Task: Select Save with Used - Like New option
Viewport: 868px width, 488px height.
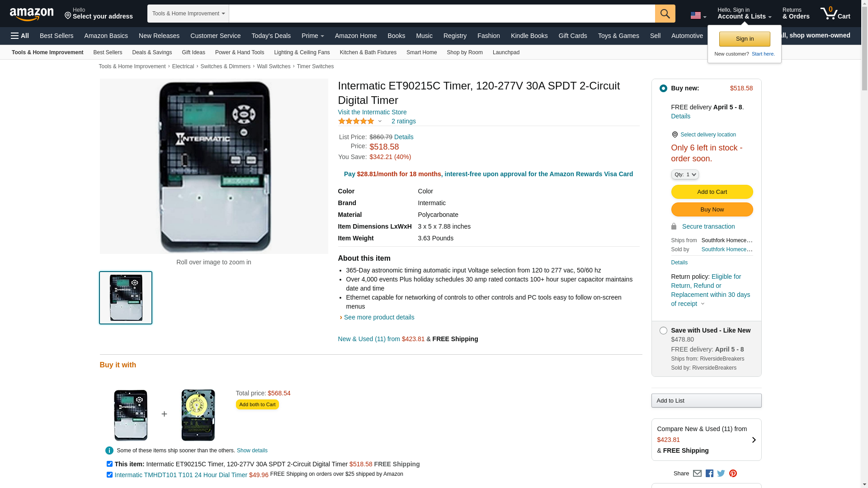Action: [663, 331]
